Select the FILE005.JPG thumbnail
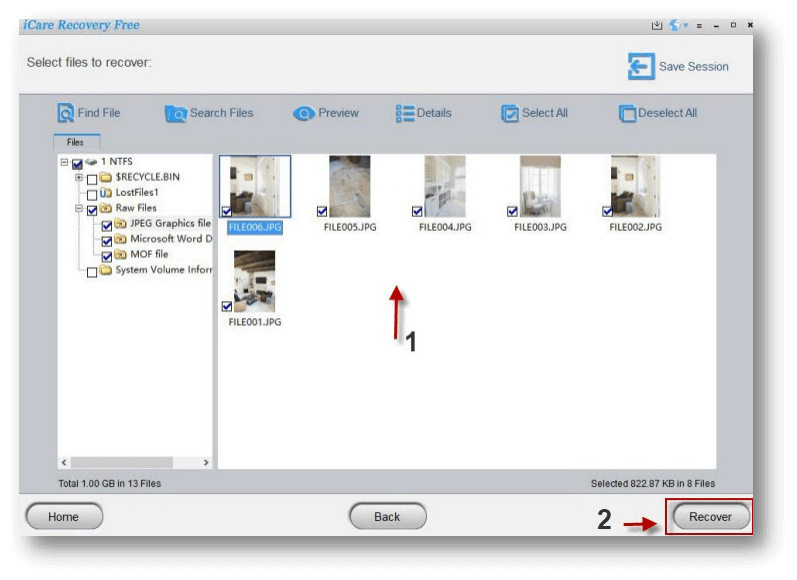797x580 pixels. coord(350,187)
